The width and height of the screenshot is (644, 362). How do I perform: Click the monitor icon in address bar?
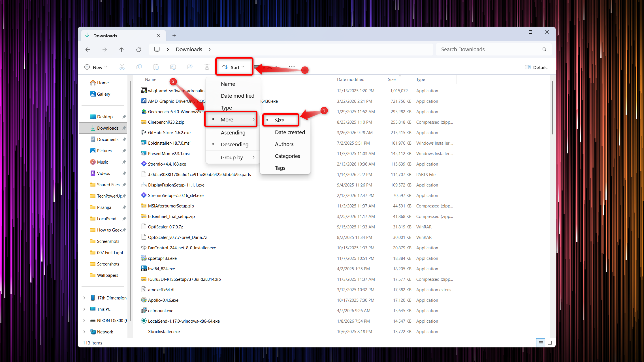(x=157, y=49)
